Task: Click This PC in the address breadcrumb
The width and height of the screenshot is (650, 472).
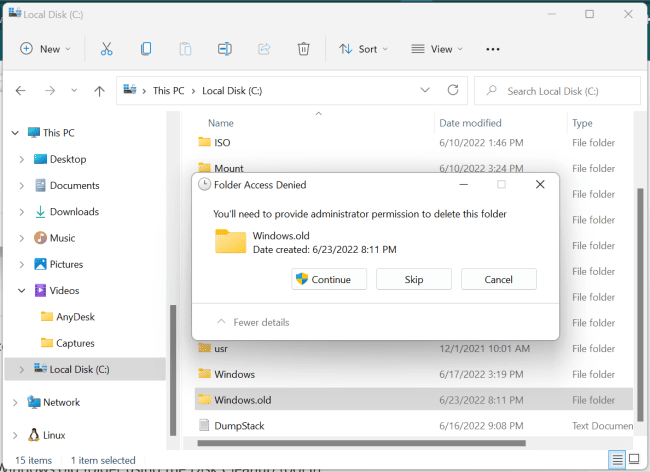Action: [168, 90]
